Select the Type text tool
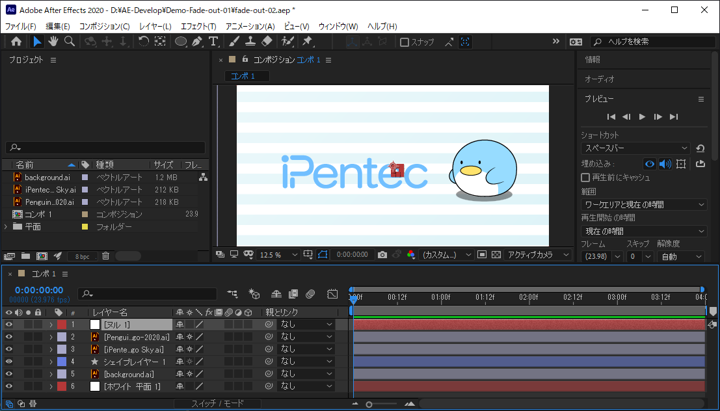720x411 pixels. [x=213, y=42]
